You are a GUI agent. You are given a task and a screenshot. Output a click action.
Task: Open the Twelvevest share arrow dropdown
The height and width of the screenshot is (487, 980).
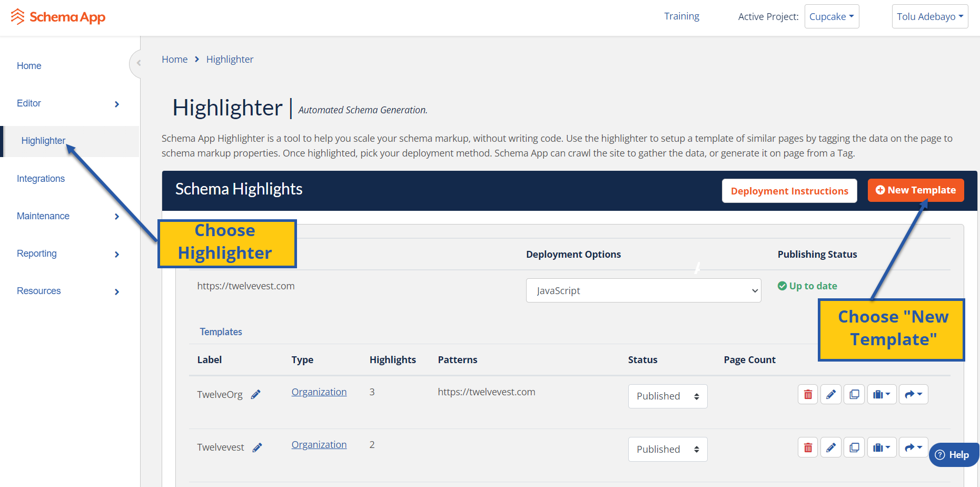pos(913,447)
